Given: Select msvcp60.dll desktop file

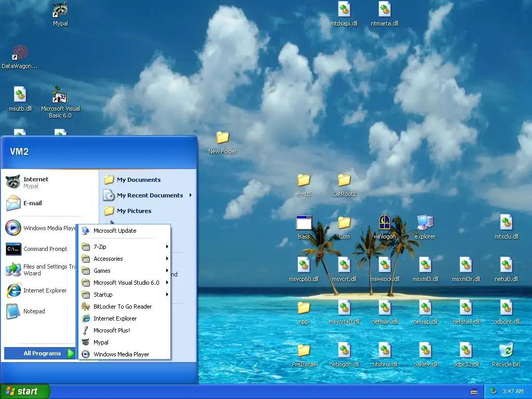Looking at the screenshot, I should tap(303, 270).
